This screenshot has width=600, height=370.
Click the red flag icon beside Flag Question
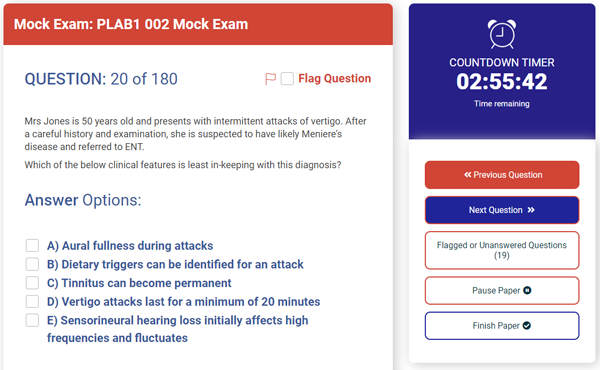[x=270, y=79]
